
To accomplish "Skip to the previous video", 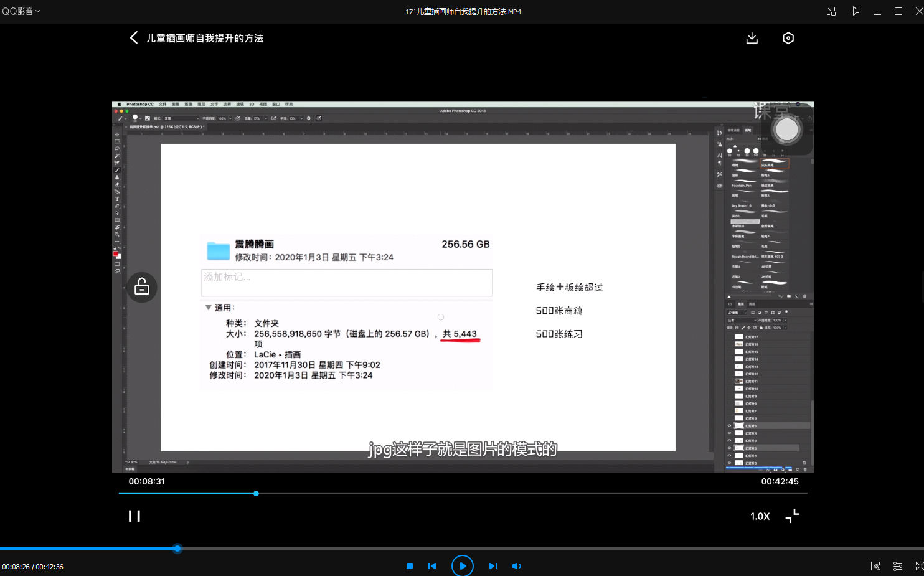I will point(432,566).
